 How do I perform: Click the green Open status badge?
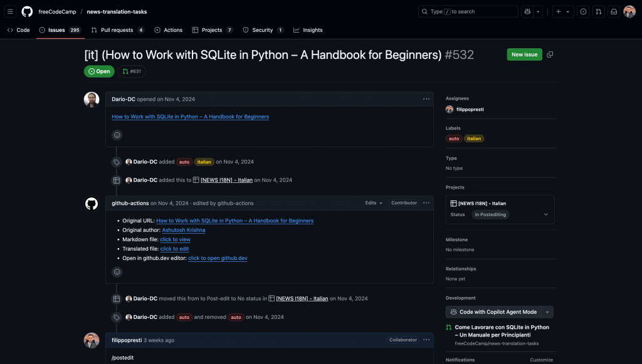[99, 71]
